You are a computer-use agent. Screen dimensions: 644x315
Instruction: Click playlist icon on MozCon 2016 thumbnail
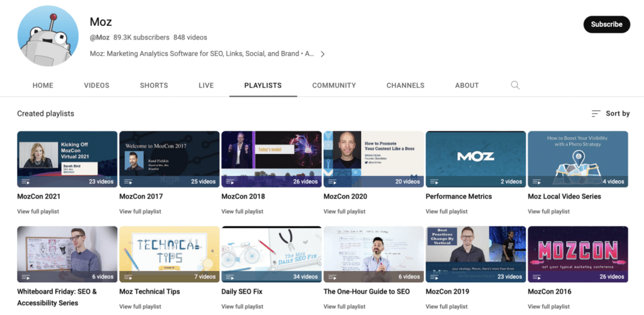click(537, 277)
